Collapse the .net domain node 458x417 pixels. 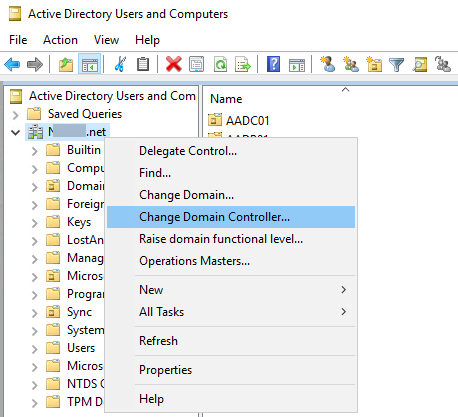tap(15, 133)
